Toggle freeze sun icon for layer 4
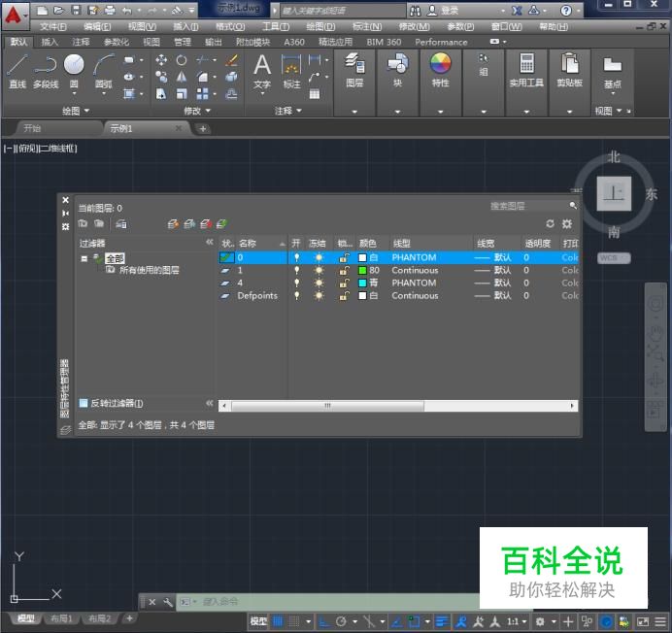The width and height of the screenshot is (672, 633). pyautogui.click(x=319, y=283)
